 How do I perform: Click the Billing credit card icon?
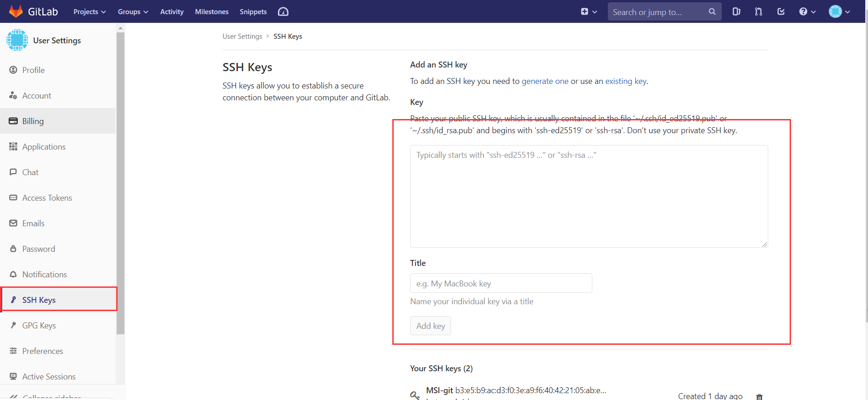[13, 121]
